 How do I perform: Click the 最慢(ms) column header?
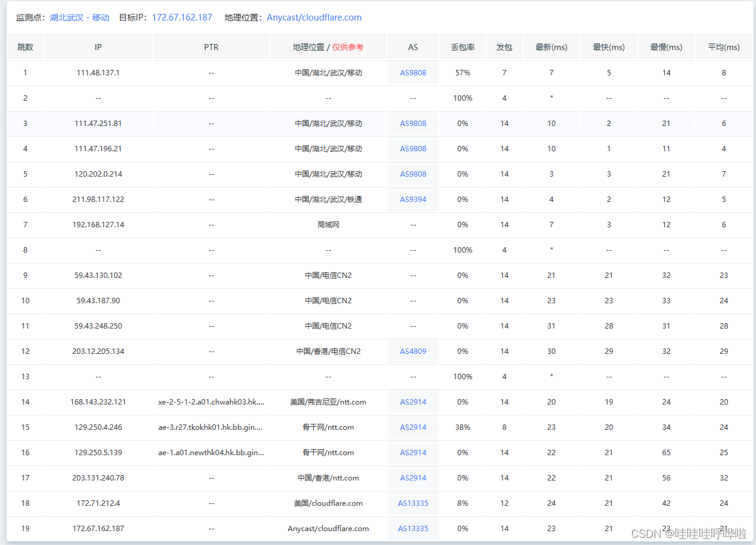coord(666,47)
